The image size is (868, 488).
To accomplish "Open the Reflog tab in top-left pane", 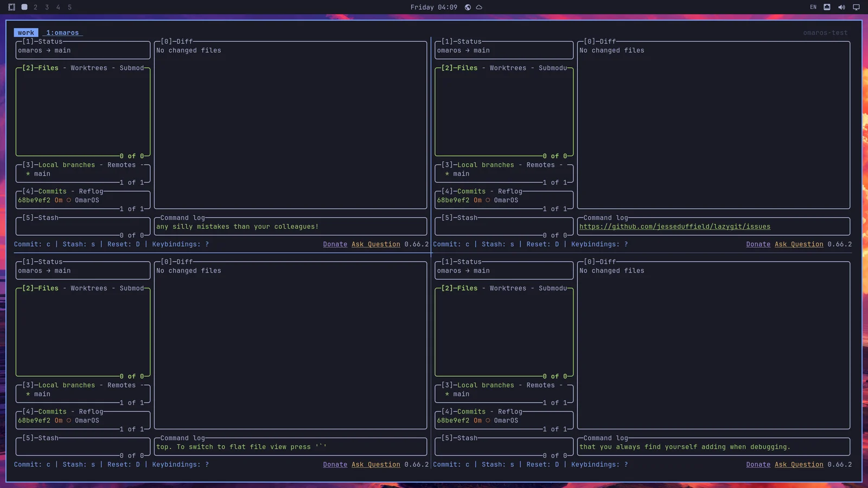I will (x=91, y=191).
